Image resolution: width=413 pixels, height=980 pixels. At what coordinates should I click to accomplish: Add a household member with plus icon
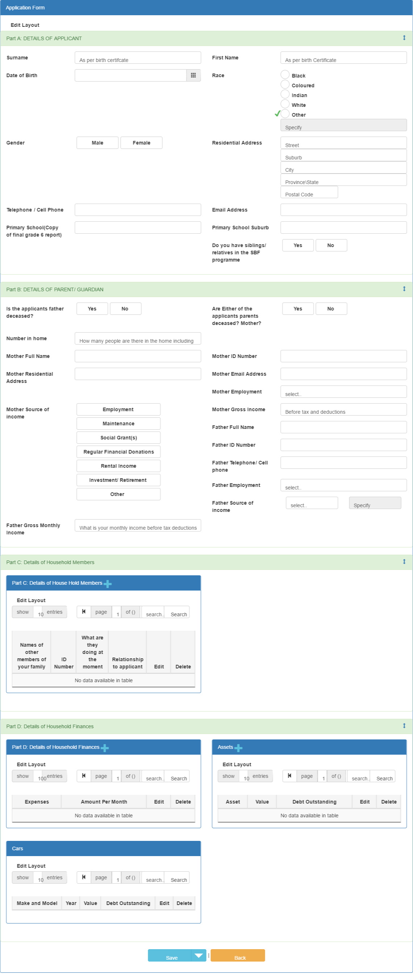coord(108,584)
